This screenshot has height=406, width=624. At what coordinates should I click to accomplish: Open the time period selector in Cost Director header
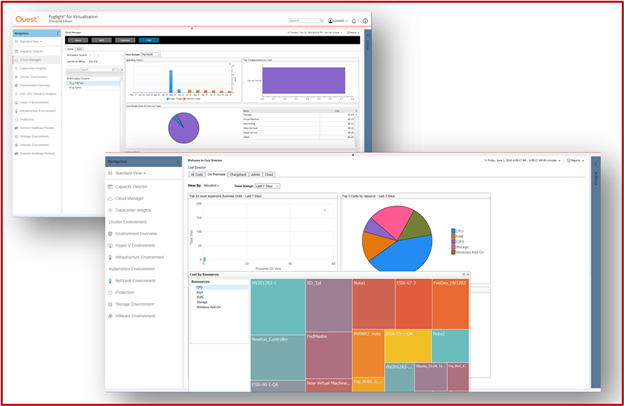(x=523, y=160)
